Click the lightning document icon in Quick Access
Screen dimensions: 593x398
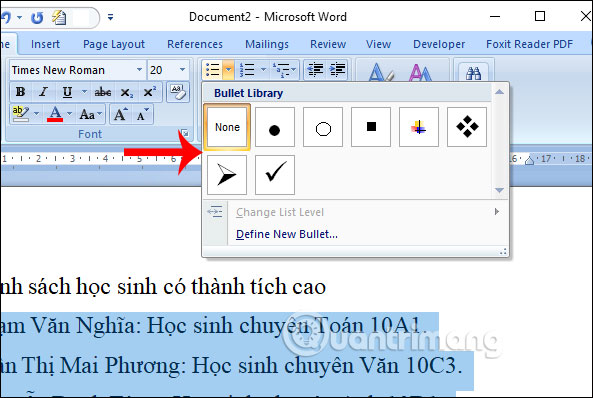pyautogui.click(x=59, y=17)
